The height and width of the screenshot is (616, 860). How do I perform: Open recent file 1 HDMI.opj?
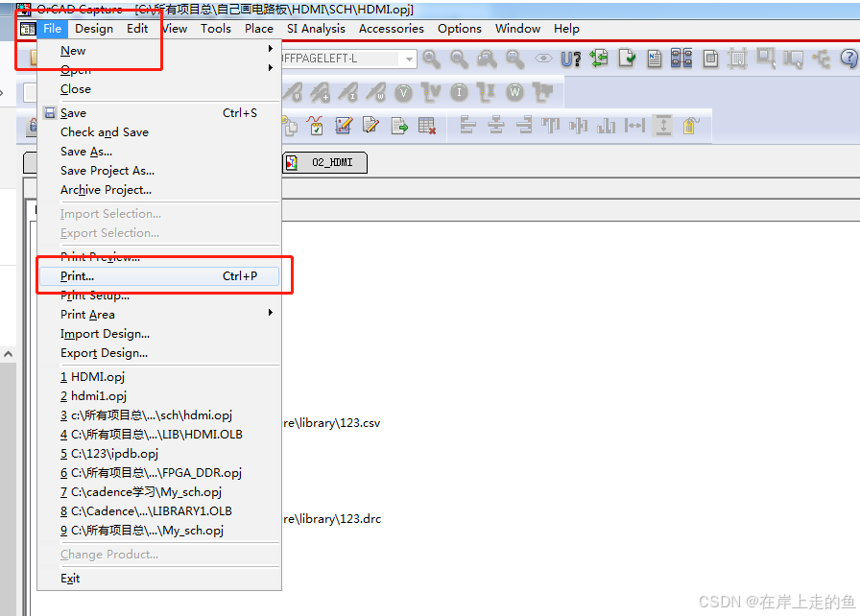159,377
